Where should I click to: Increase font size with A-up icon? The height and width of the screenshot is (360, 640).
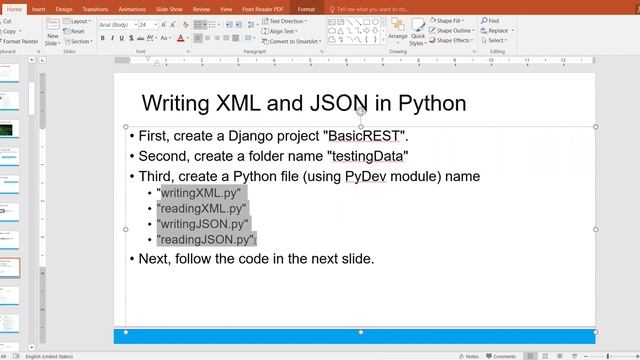click(164, 25)
